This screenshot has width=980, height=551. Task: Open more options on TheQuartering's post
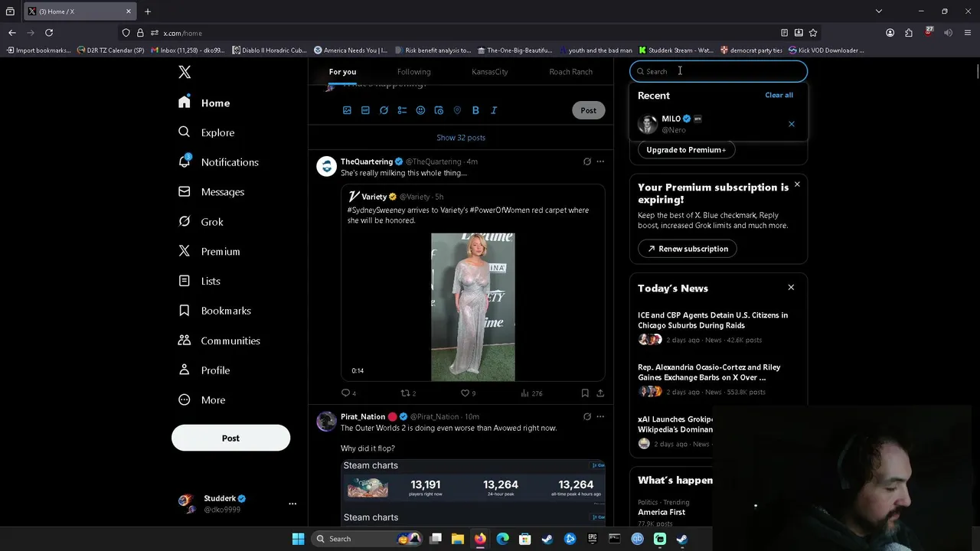click(600, 161)
